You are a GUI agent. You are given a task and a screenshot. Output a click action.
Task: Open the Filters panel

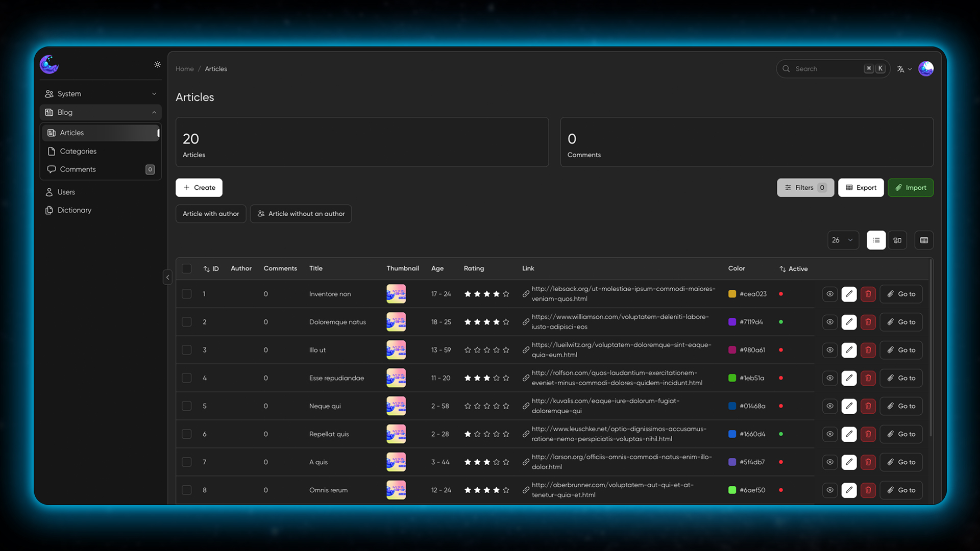pyautogui.click(x=805, y=188)
